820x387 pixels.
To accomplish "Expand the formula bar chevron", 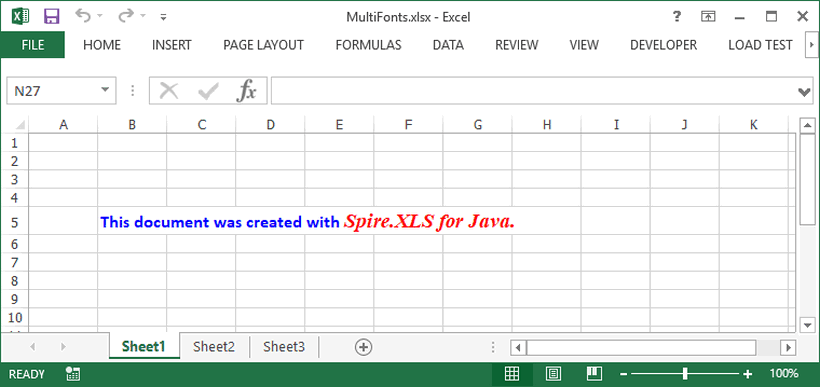I will (x=804, y=92).
